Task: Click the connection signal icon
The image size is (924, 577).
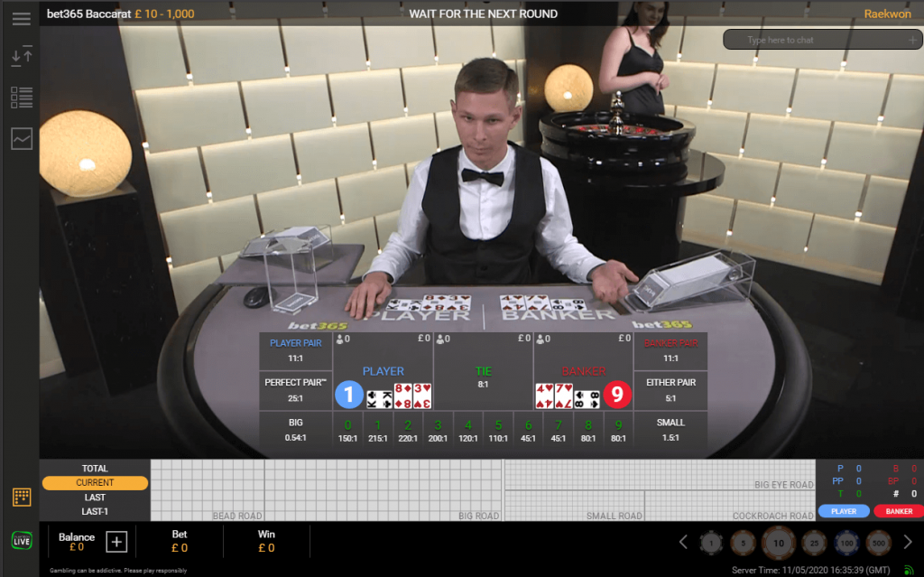Action: [910, 570]
